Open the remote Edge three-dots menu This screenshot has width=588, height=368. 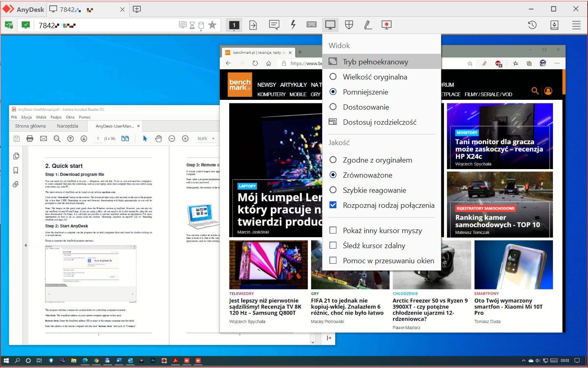tap(557, 63)
